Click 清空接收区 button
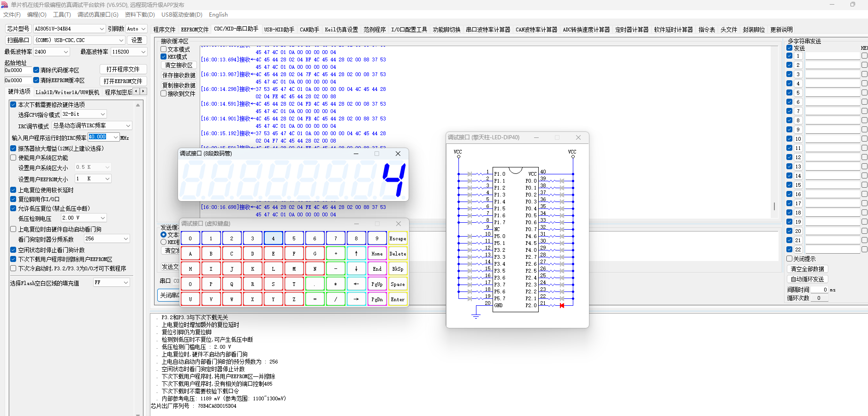868x416 pixels. (179, 65)
